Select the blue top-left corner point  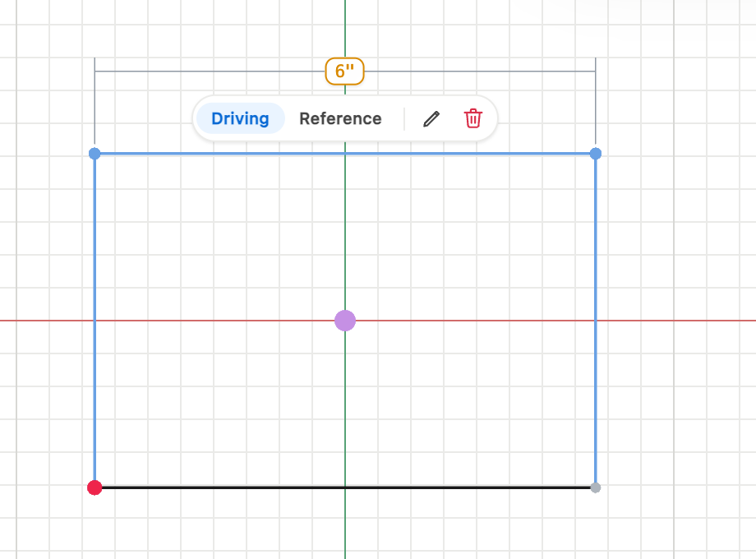[x=94, y=154]
